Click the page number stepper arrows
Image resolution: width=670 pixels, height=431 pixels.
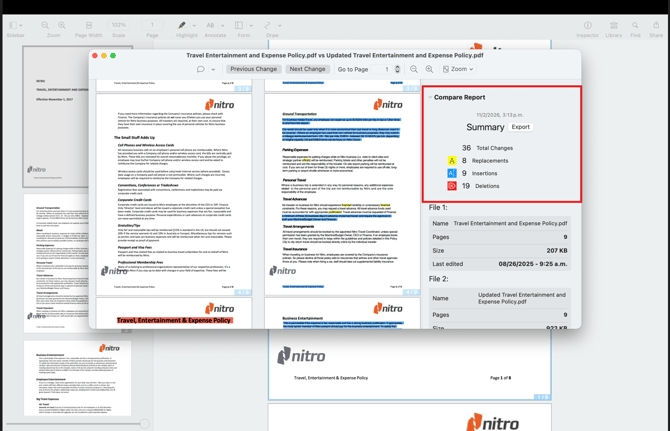[x=398, y=69]
